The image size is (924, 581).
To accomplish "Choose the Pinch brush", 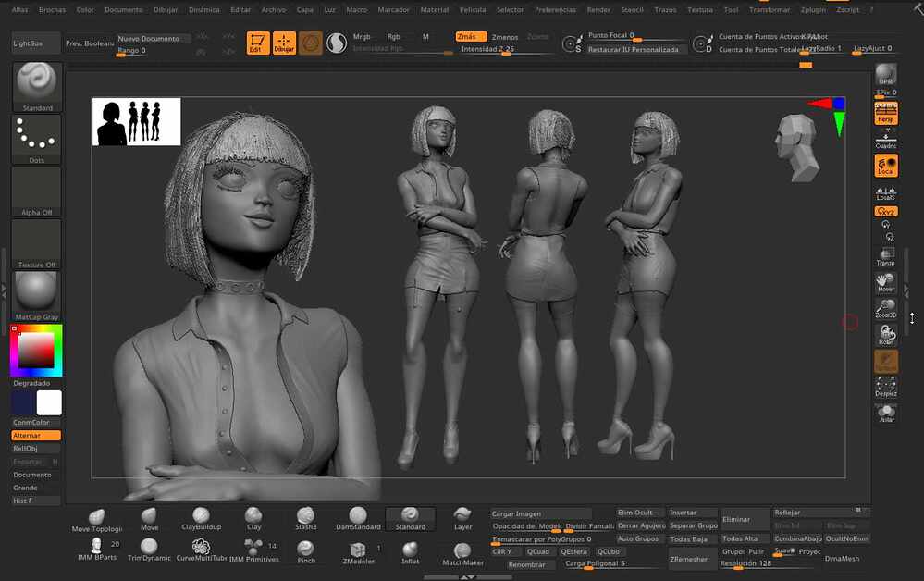I will click(306, 552).
